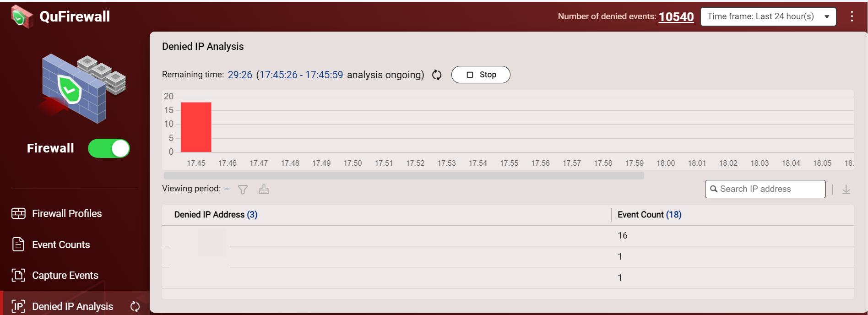This screenshot has height=315, width=868.
Task: Select the red bar at 17:45
Action: click(196, 127)
